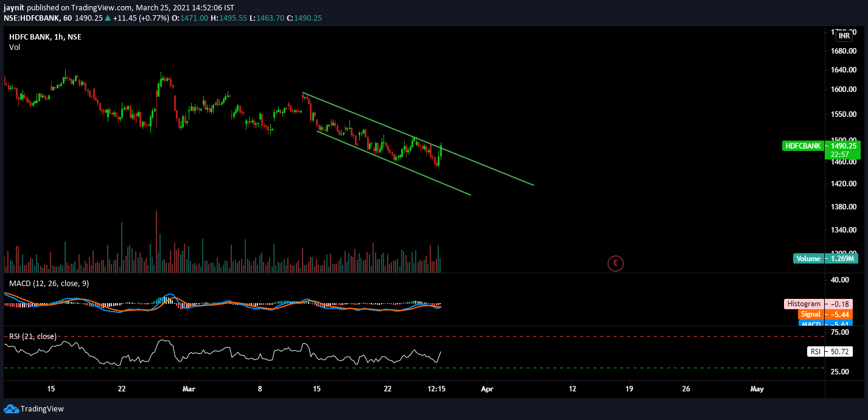
Task: Click the 'C:1490.25' close value
Action: pyautogui.click(x=305, y=18)
